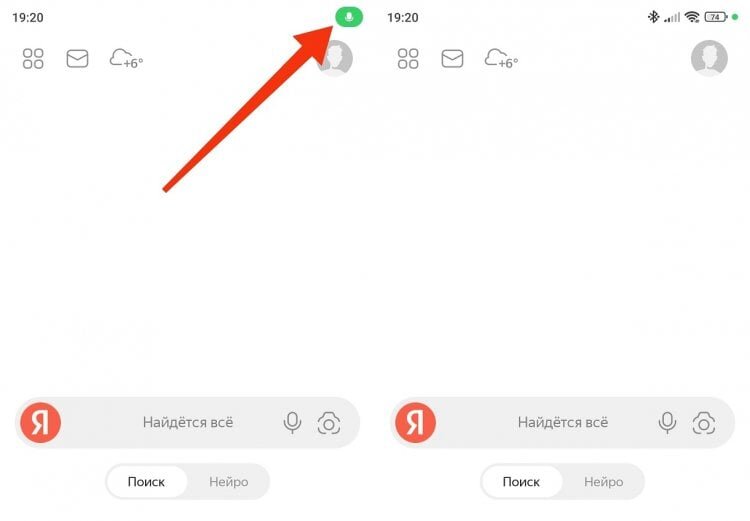Open mail envelope icon on right screen
This screenshot has height=521, width=750.
click(x=452, y=58)
